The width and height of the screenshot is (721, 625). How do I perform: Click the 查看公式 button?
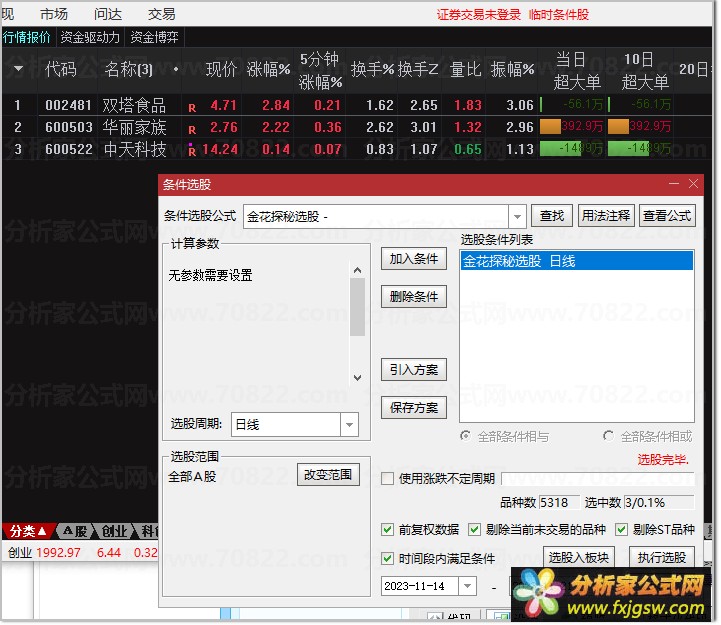coord(667,216)
